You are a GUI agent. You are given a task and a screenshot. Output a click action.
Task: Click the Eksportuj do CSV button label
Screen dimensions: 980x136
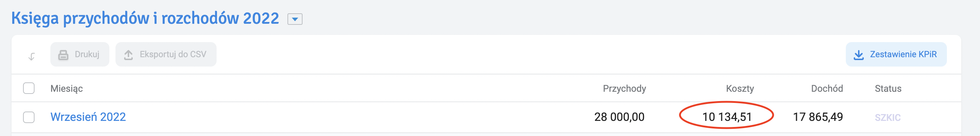[173, 54]
